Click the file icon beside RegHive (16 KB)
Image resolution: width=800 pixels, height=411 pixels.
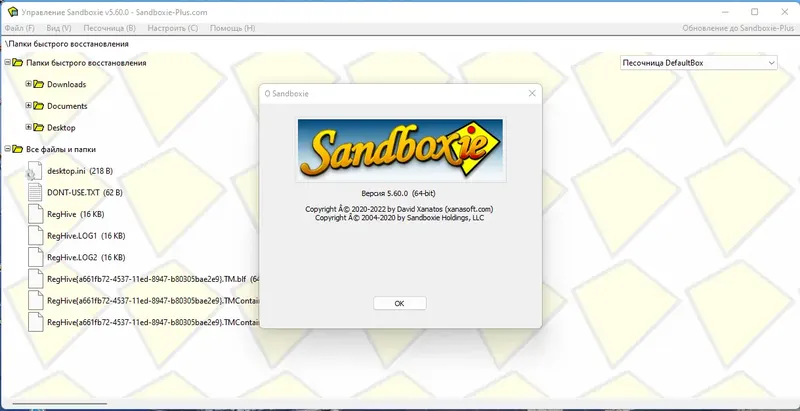point(35,214)
